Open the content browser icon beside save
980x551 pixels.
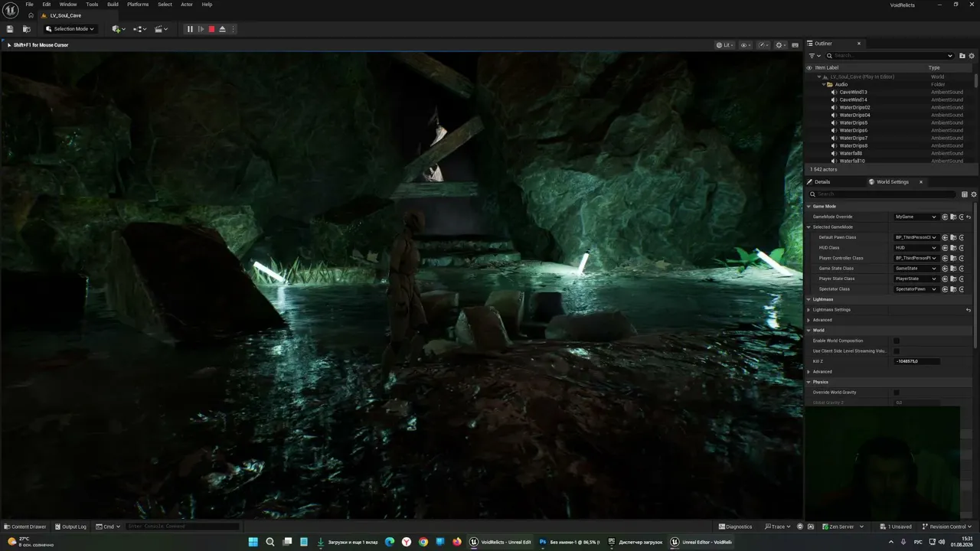pyautogui.click(x=27, y=29)
